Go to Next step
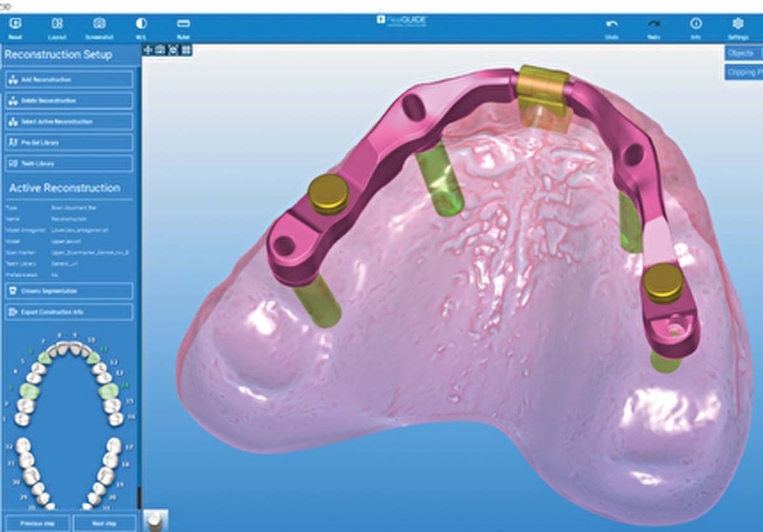 [x=104, y=523]
